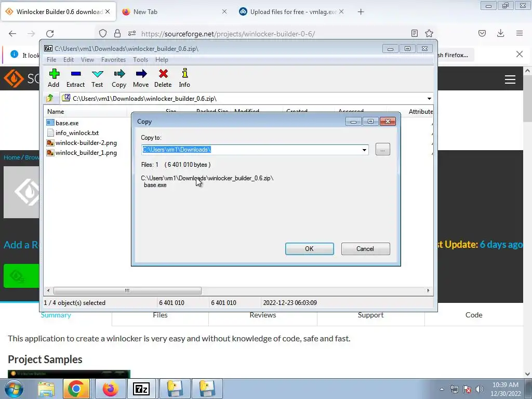Click the 7-Zip scrollbar right arrow
The width and height of the screenshot is (532, 399).
click(428, 291)
